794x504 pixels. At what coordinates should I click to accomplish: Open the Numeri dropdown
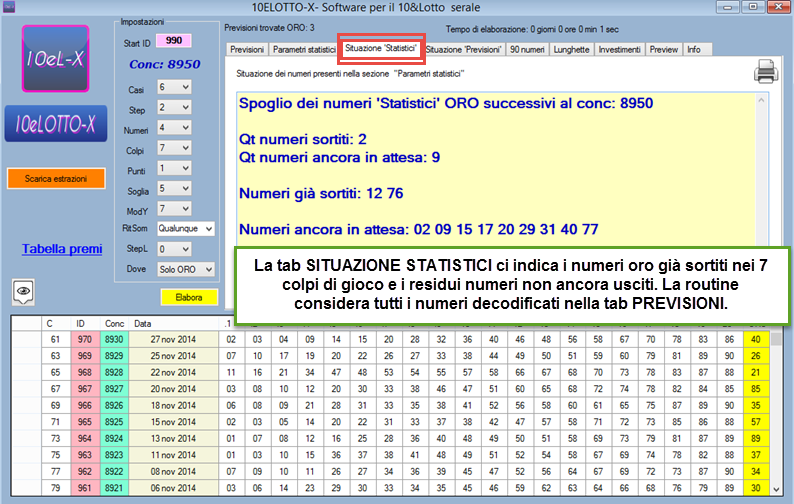pos(174,128)
